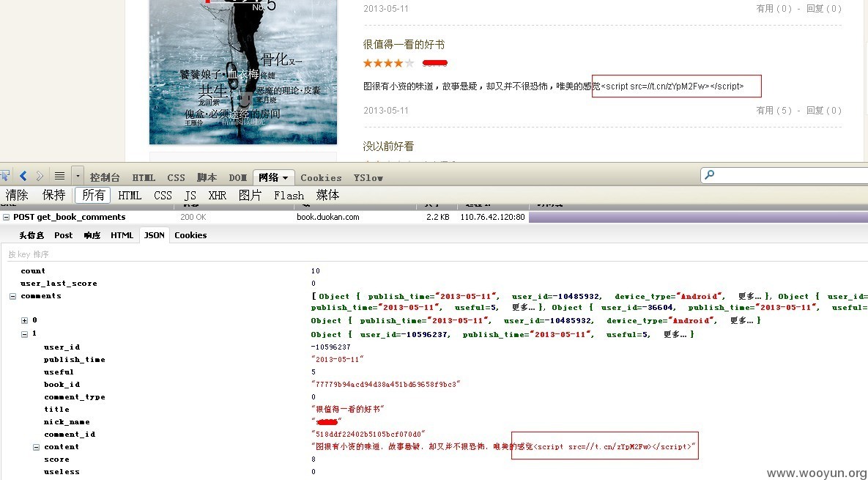868x480 pixels.
Task: Click the score value 8
Action: 314,459
